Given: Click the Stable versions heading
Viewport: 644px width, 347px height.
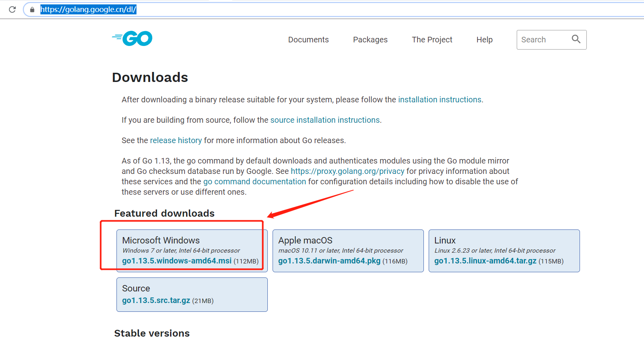Looking at the screenshot, I should coord(152,333).
